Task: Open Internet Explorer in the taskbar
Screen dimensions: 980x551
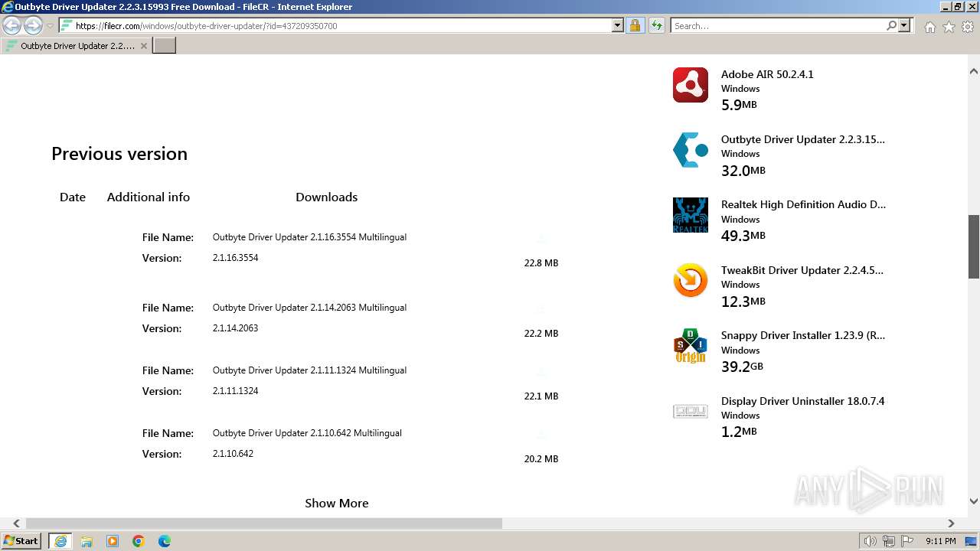Action: pos(60,541)
